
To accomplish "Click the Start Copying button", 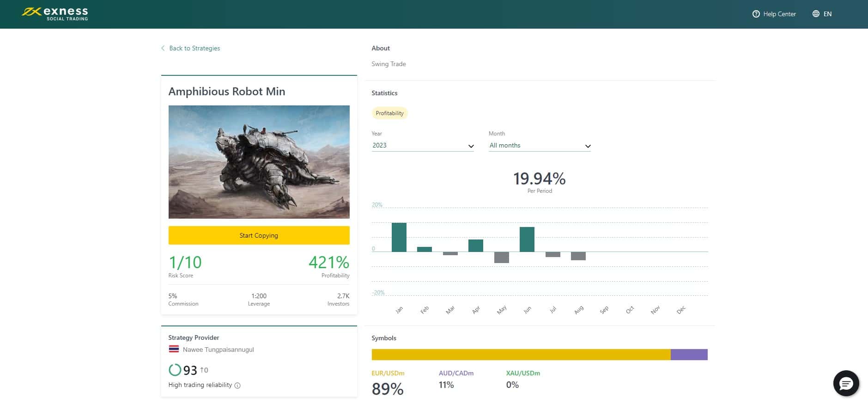I will click(x=259, y=235).
